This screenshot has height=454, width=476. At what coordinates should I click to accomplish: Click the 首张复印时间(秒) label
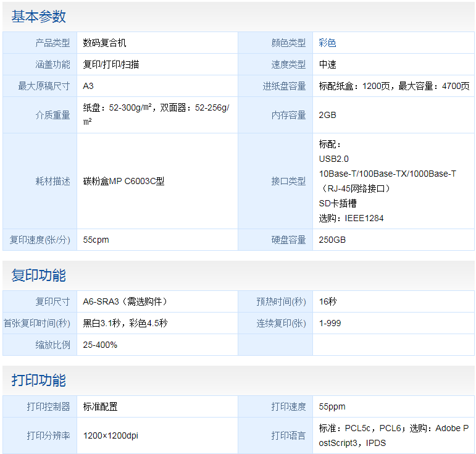[x=37, y=323]
